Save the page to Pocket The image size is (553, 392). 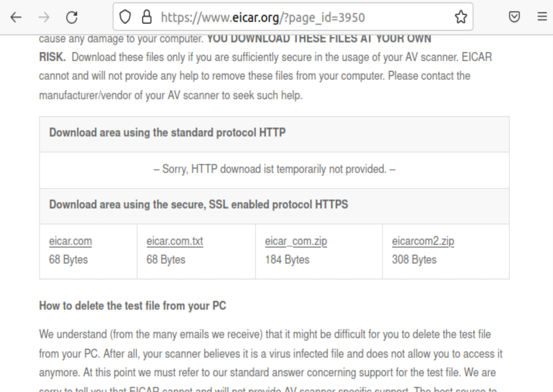pos(514,17)
